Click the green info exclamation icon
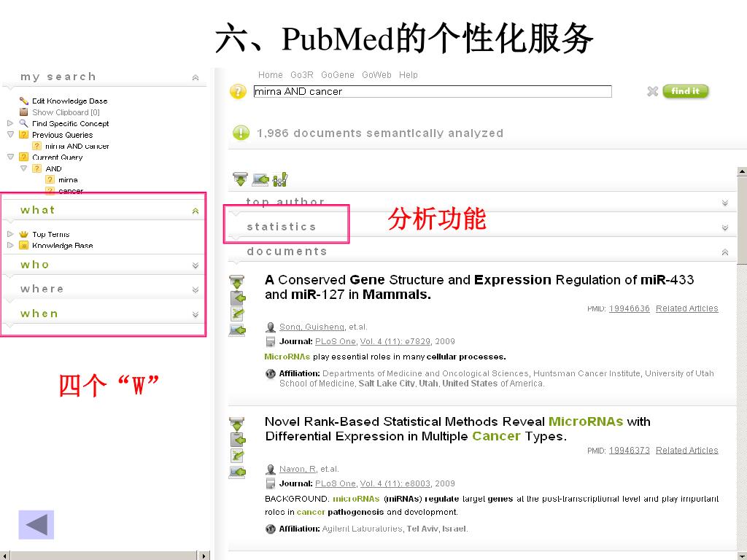The image size is (747, 560). (x=241, y=133)
